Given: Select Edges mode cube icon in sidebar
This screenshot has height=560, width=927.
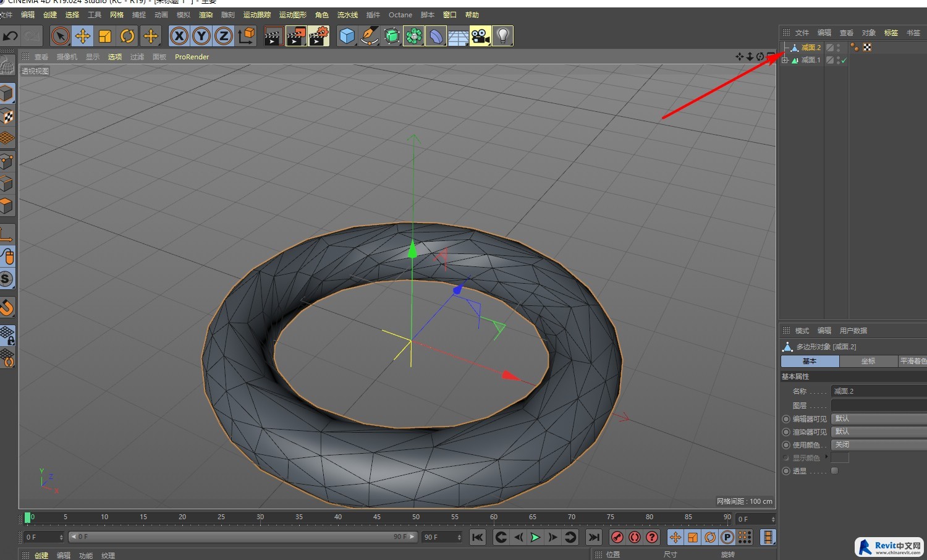Looking at the screenshot, I should (x=7, y=184).
